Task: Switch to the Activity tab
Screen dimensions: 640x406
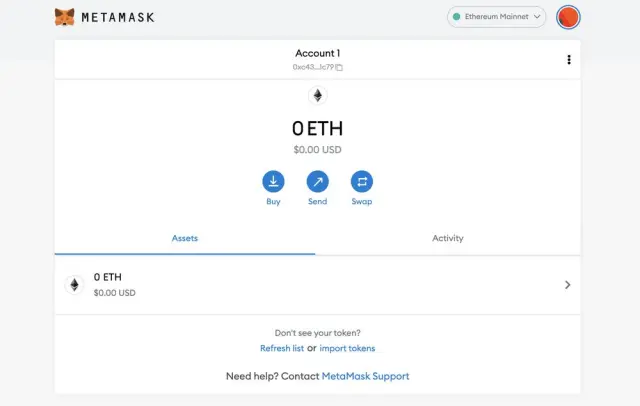Action: 447,238
